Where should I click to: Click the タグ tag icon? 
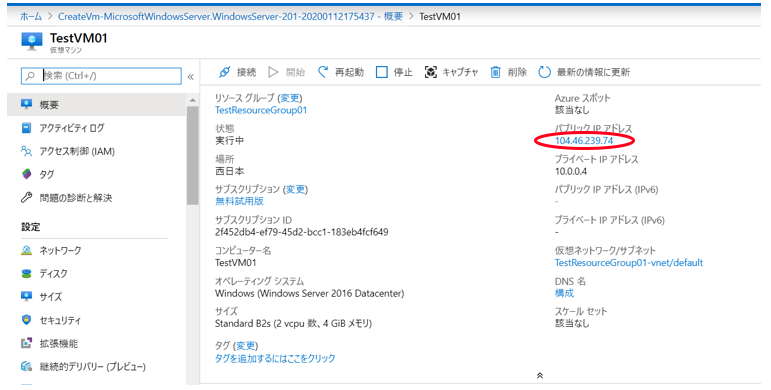[27, 174]
